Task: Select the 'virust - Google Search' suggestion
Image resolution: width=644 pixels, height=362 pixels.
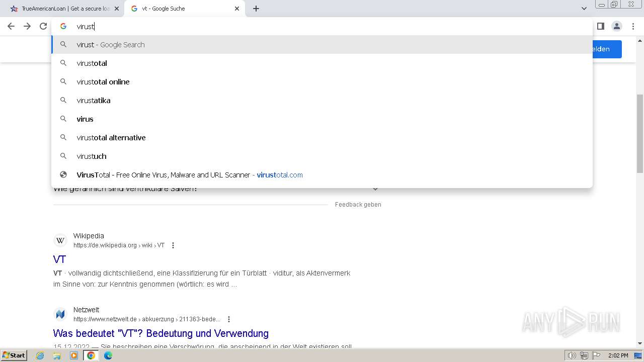Action: coord(322,45)
